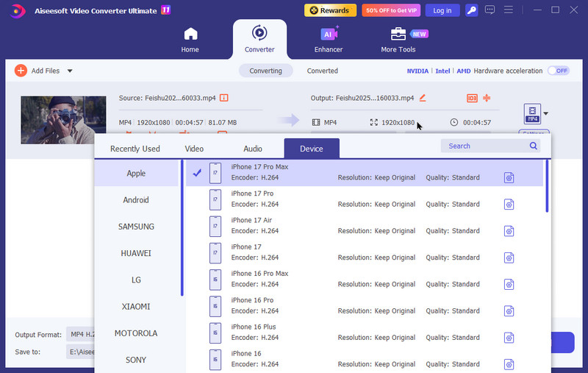This screenshot has height=373, width=588.
Task: Switch to the Video format tab
Action: click(x=194, y=149)
